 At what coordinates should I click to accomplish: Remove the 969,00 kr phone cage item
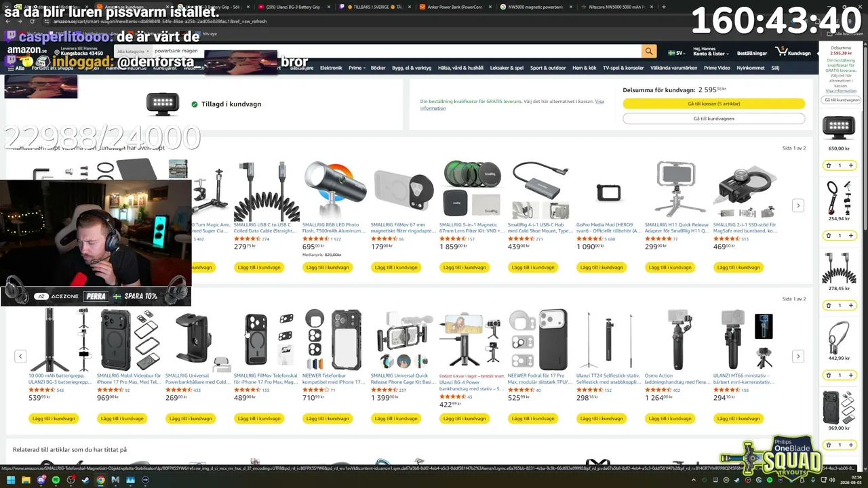tap(828, 445)
